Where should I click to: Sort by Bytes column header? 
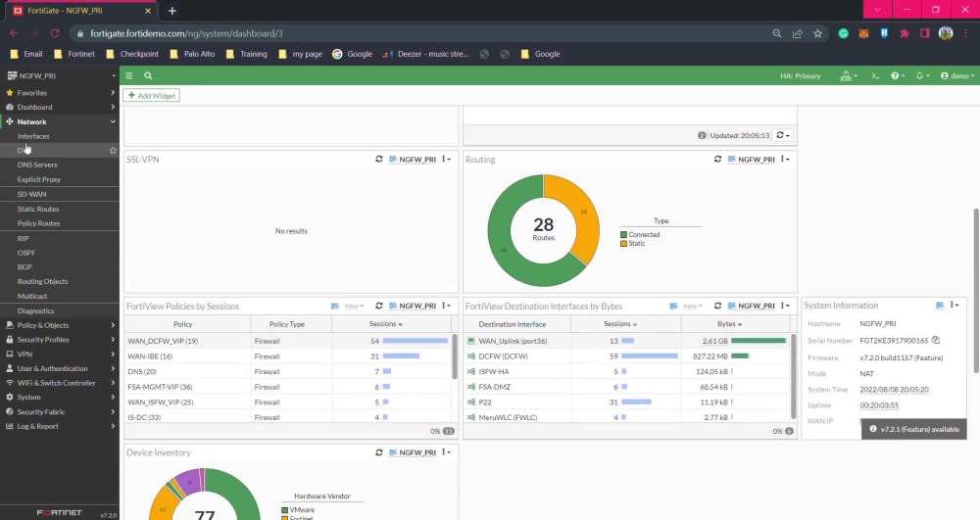pyautogui.click(x=729, y=324)
